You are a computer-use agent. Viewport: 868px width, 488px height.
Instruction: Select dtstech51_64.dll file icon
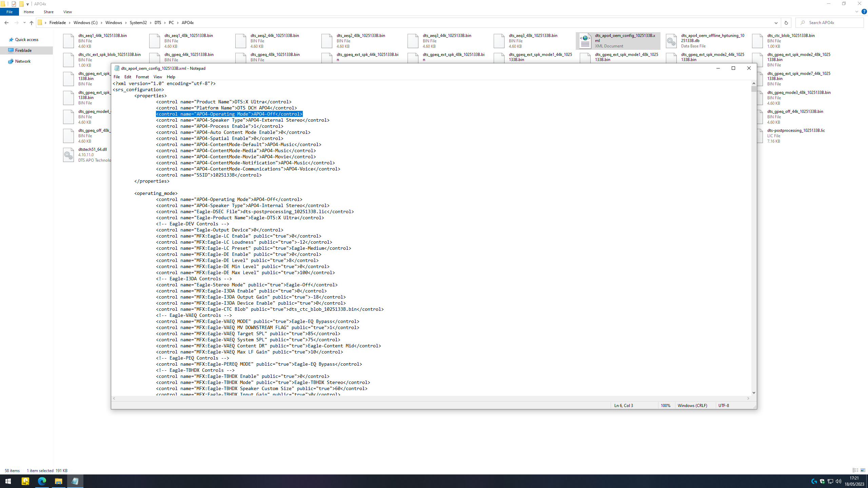coord(68,155)
